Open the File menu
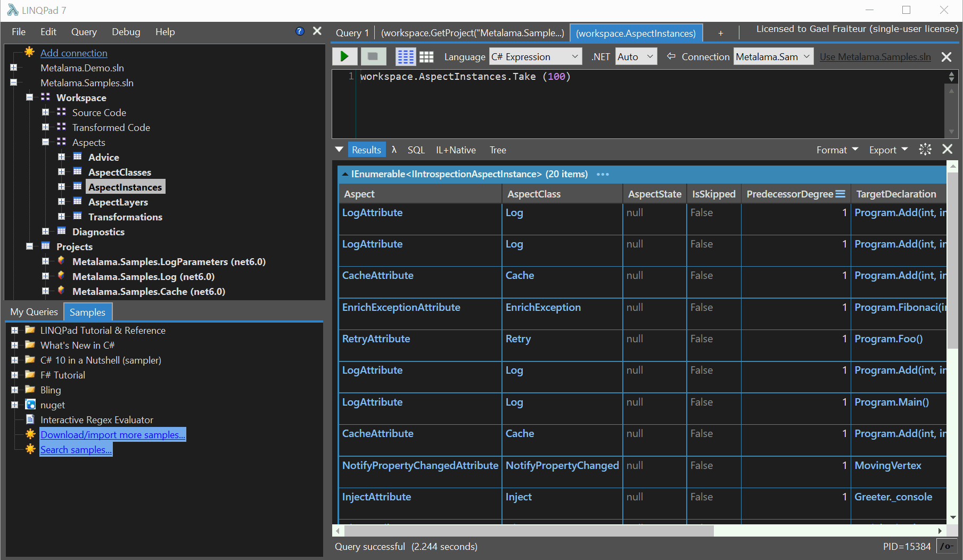This screenshot has height=560, width=963. click(x=19, y=32)
